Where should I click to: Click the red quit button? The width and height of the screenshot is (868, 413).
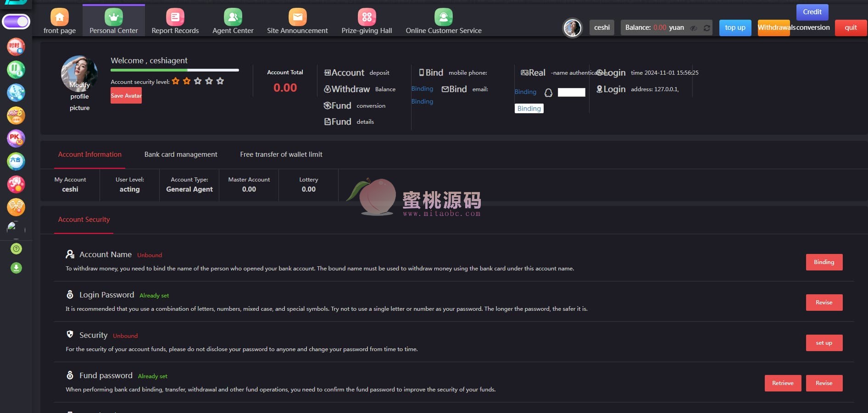coord(851,28)
